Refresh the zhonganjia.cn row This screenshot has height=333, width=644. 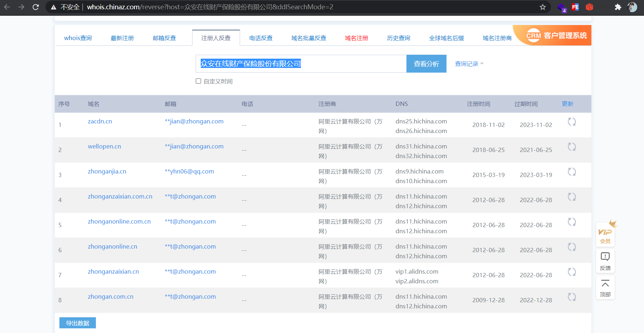pos(572,172)
